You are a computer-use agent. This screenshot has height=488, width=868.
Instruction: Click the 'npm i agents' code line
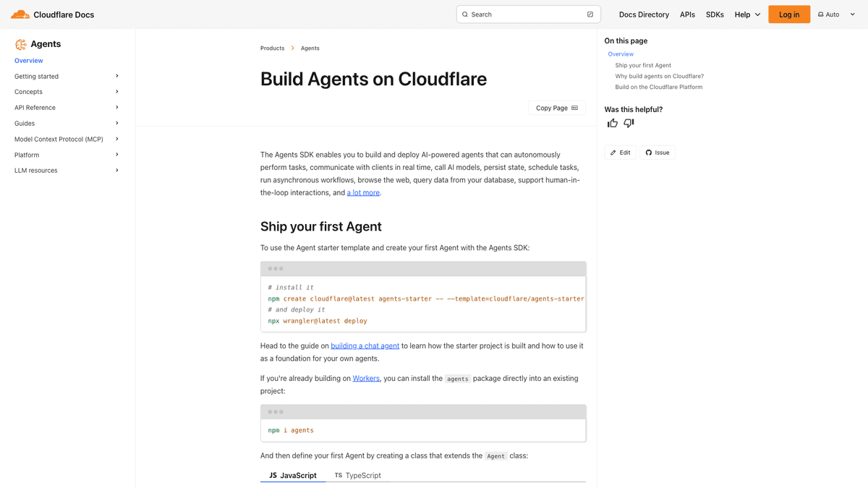[x=291, y=430]
